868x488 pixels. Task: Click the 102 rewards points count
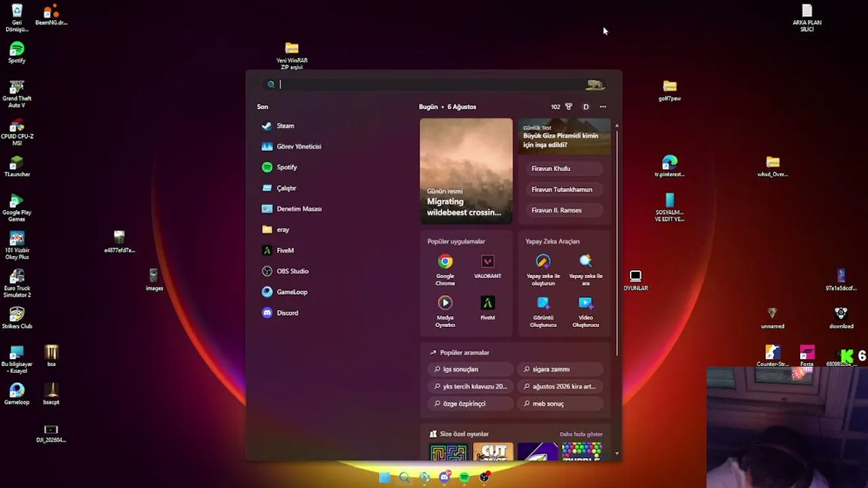pos(555,106)
